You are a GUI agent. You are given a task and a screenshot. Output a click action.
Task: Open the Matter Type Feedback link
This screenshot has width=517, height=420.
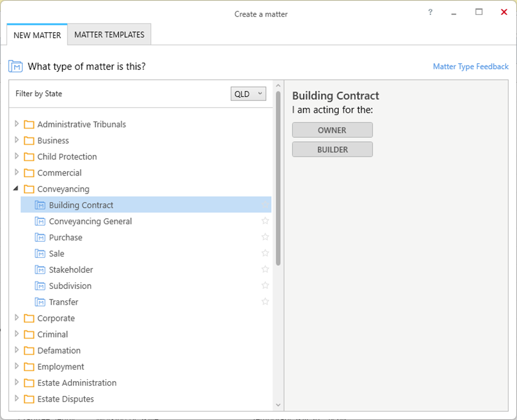471,67
